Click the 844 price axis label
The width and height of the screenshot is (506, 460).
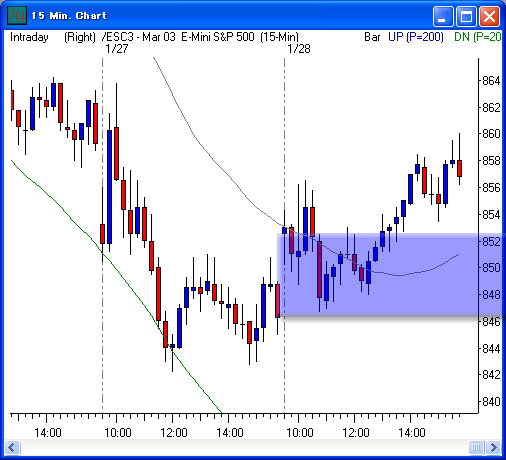tap(491, 348)
